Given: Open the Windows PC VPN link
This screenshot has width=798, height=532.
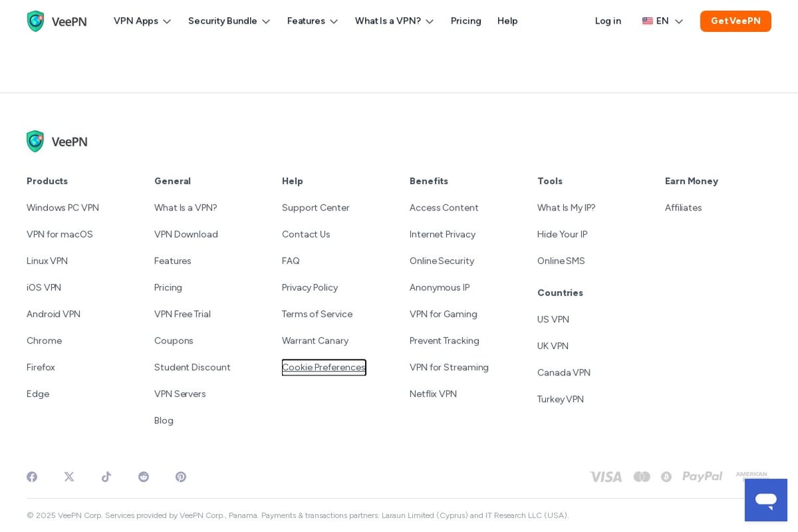Looking at the screenshot, I should pos(62,208).
